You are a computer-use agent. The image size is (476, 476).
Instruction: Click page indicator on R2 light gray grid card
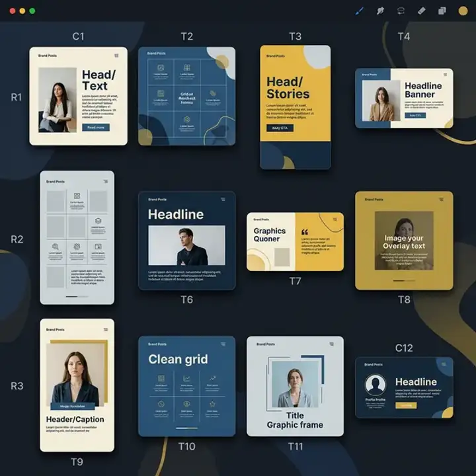tap(77, 297)
